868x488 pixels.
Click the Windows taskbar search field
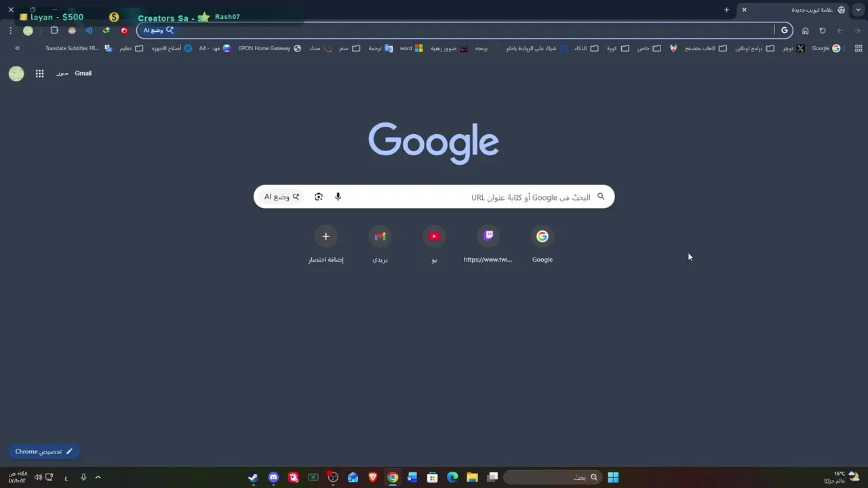coord(553,477)
